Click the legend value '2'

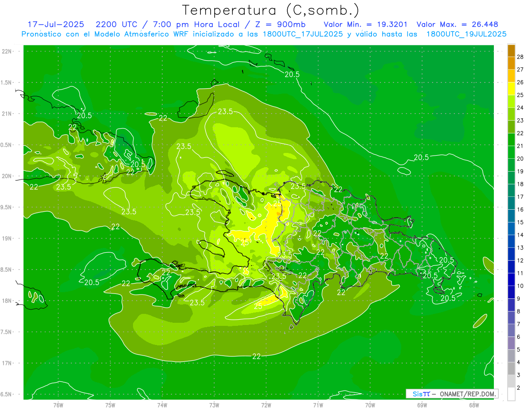point(519,388)
